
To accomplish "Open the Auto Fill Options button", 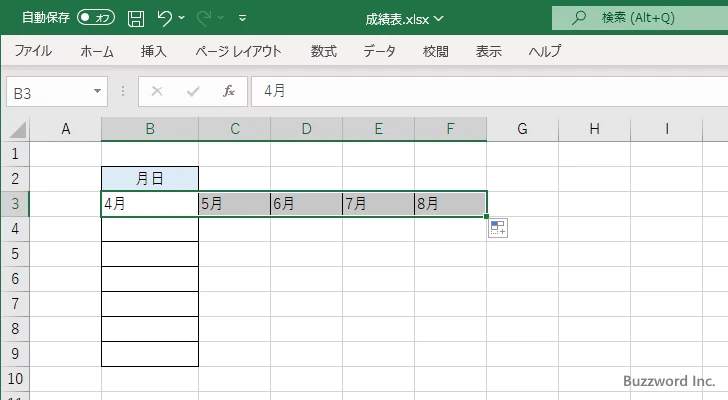I will (498, 228).
